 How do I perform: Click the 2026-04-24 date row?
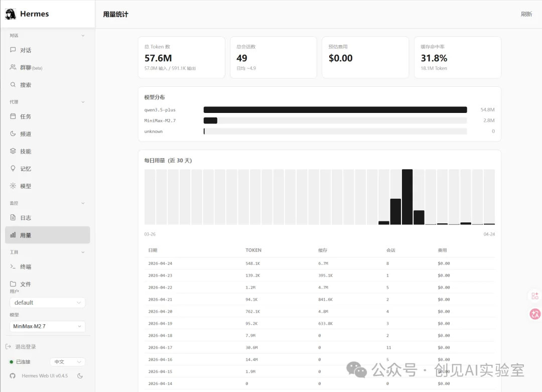(x=319, y=264)
